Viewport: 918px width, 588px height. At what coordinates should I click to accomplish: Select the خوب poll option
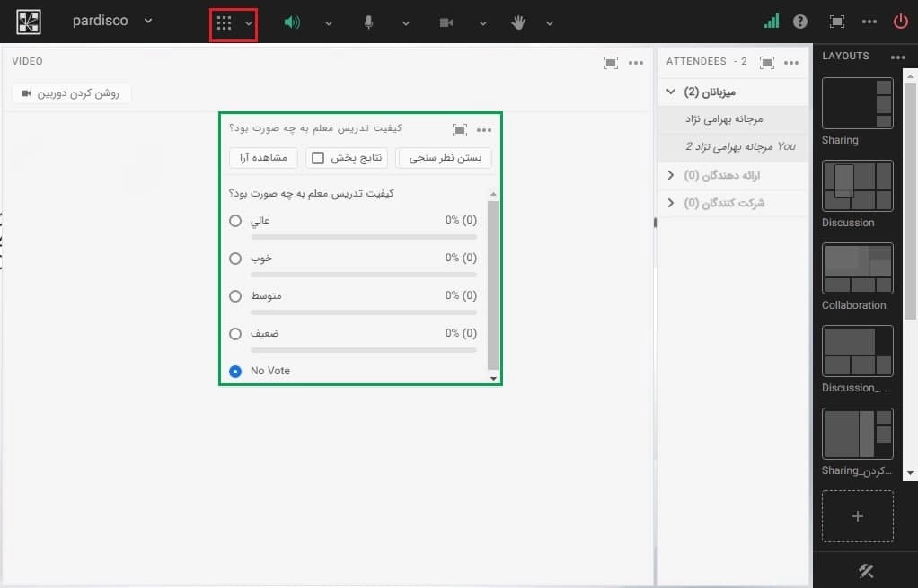point(235,258)
